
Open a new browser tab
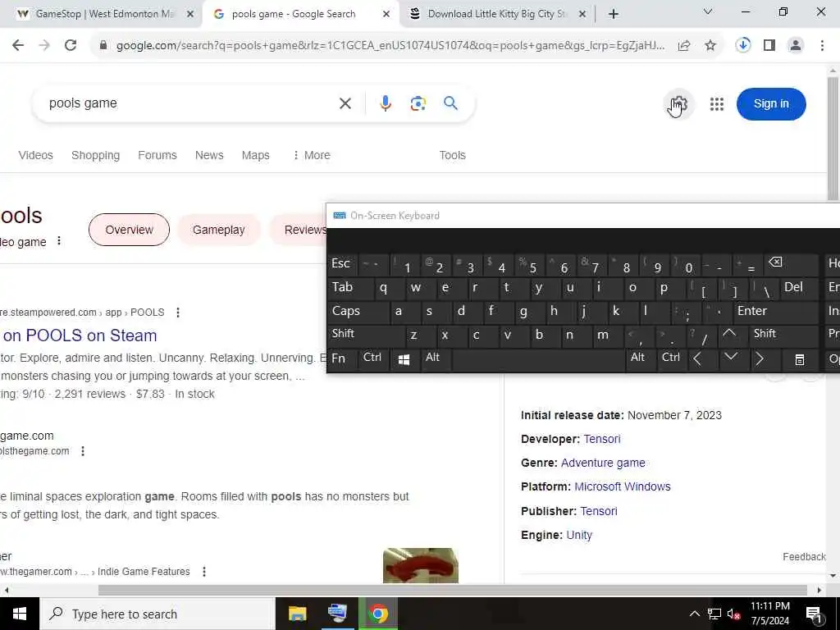pos(614,15)
